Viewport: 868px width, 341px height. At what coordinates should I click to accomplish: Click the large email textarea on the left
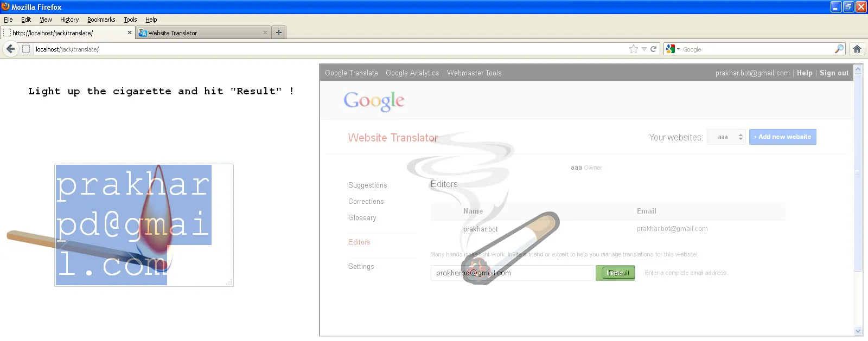(144, 225)
